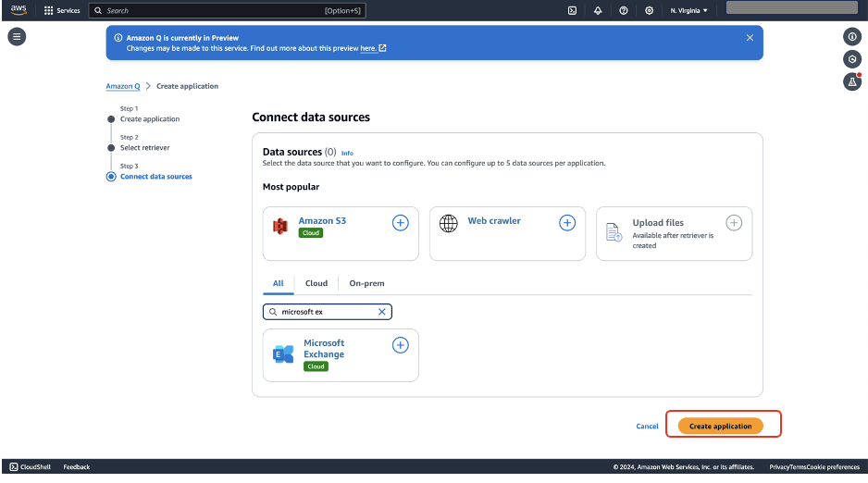Switch to the Cloud tab

click(316, 283)
